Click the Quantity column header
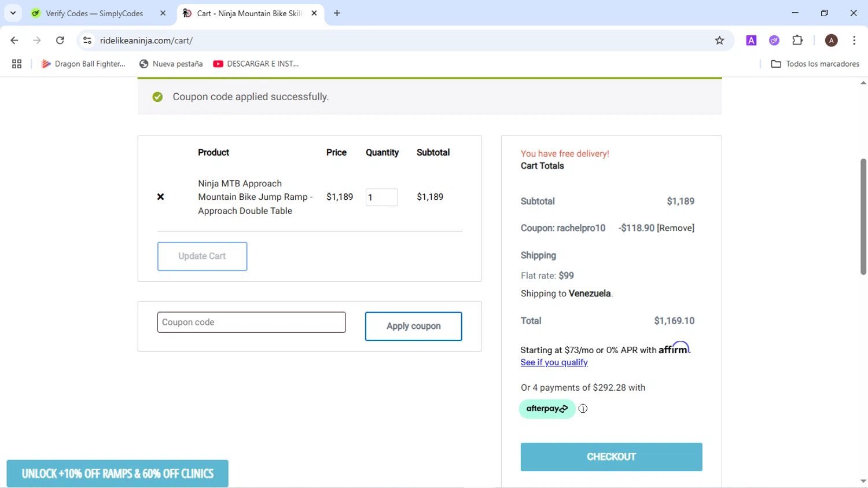Image resolution: width=868 pixels, height=488 pixels. point(382,152)
